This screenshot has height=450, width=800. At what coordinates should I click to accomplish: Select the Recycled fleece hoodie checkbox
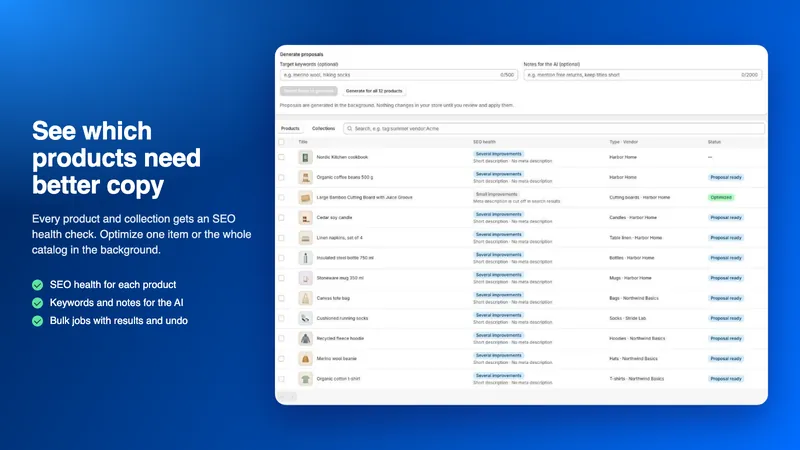tap(282, 339)
